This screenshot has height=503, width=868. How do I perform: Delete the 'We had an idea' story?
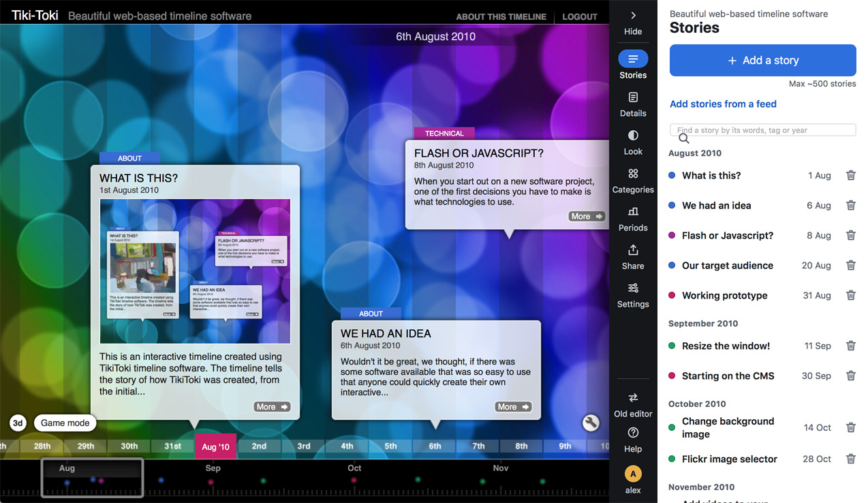(x=851, y=205)
